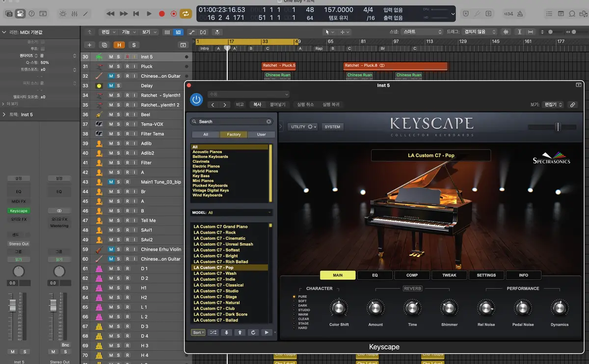The image size is (589, 364).
Task: Switch to the Keyscape TWEAK tab
Action: point(449,275)
